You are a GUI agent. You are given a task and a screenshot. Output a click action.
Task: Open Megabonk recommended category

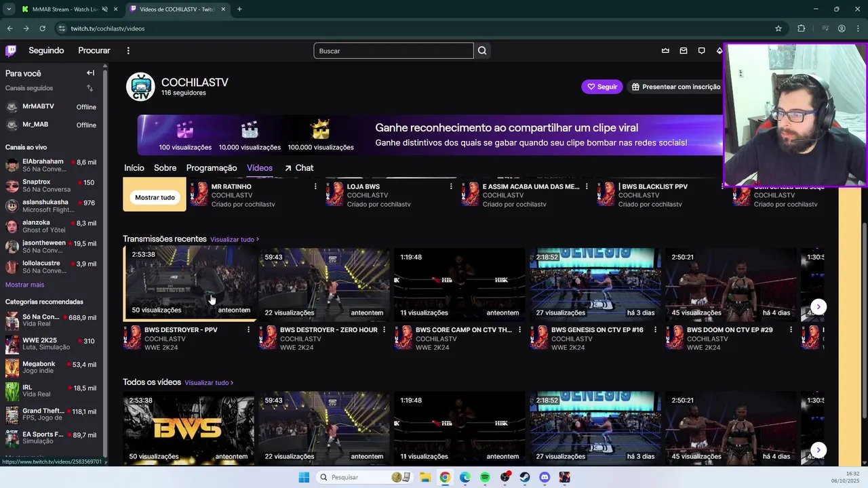pos(51,367)
